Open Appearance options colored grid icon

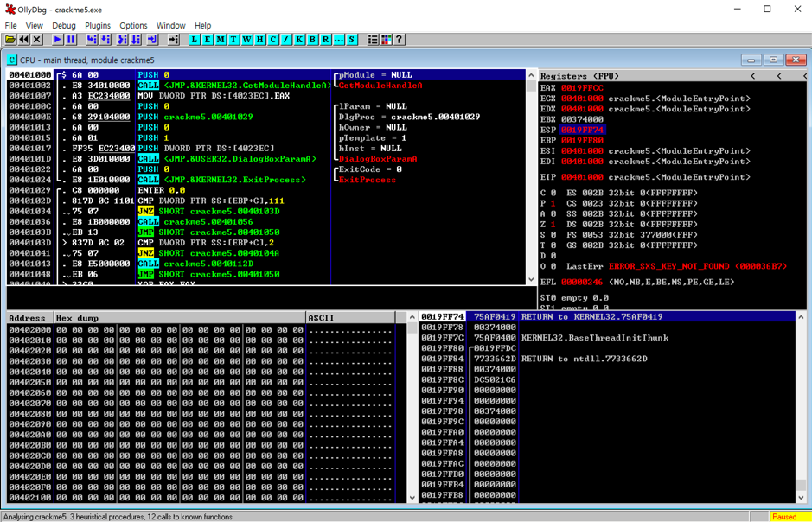(x=386, y=39)
